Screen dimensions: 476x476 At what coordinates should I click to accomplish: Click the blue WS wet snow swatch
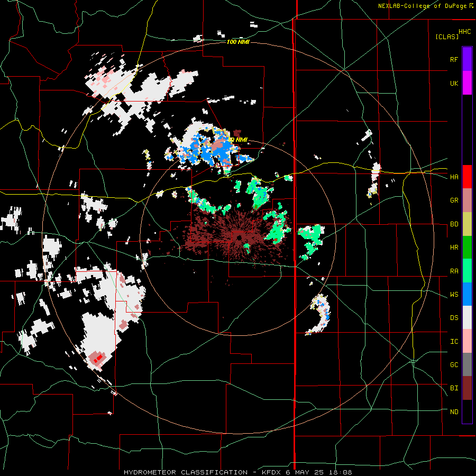[x=467, y=294]
